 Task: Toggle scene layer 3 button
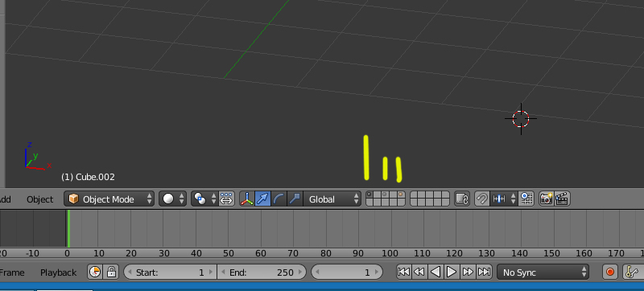pos(385,195)
